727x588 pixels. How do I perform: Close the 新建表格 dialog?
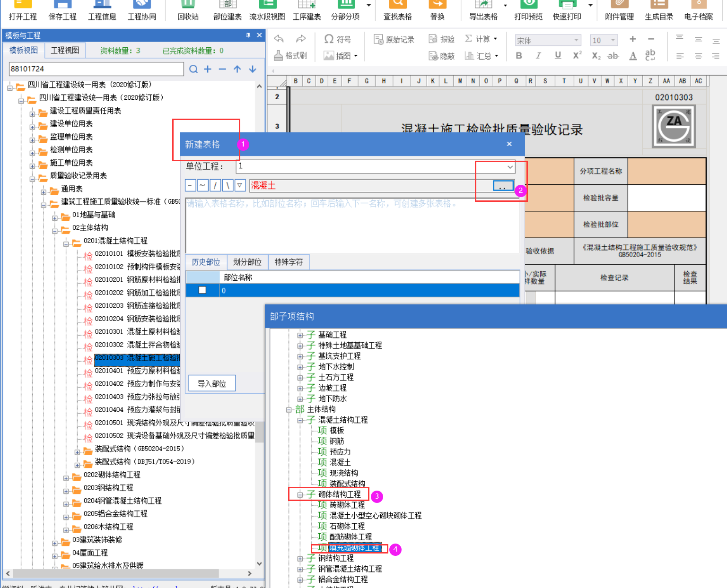click(509, 144)
